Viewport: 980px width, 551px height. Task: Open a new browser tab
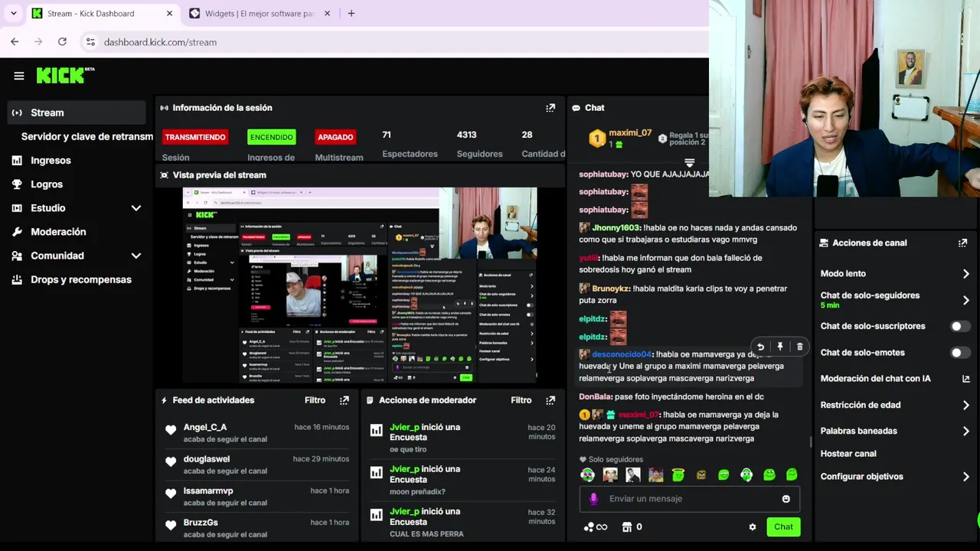pyautogui.click(x=351, y=13)
